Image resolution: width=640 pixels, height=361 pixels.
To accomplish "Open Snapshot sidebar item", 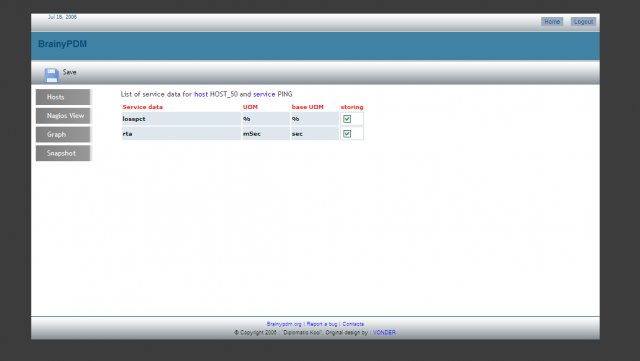I will (63, 153).
